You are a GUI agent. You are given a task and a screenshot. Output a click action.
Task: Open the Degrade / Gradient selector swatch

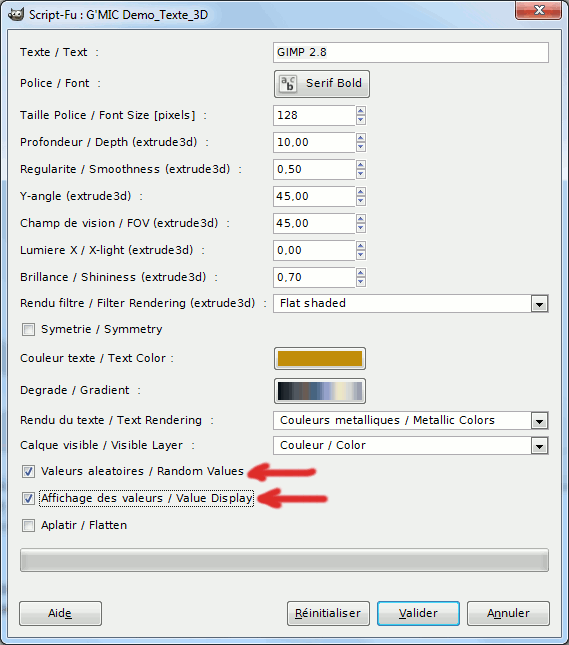(x=320, y=391)
